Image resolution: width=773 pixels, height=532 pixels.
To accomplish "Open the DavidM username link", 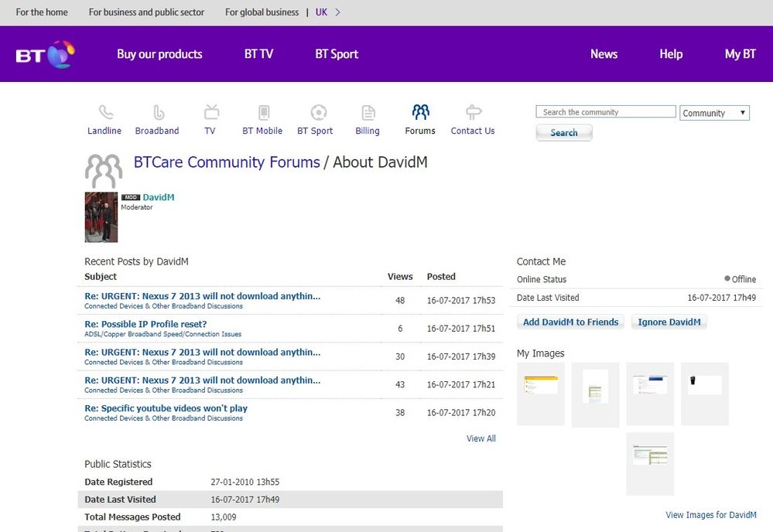I will [159, 197].
